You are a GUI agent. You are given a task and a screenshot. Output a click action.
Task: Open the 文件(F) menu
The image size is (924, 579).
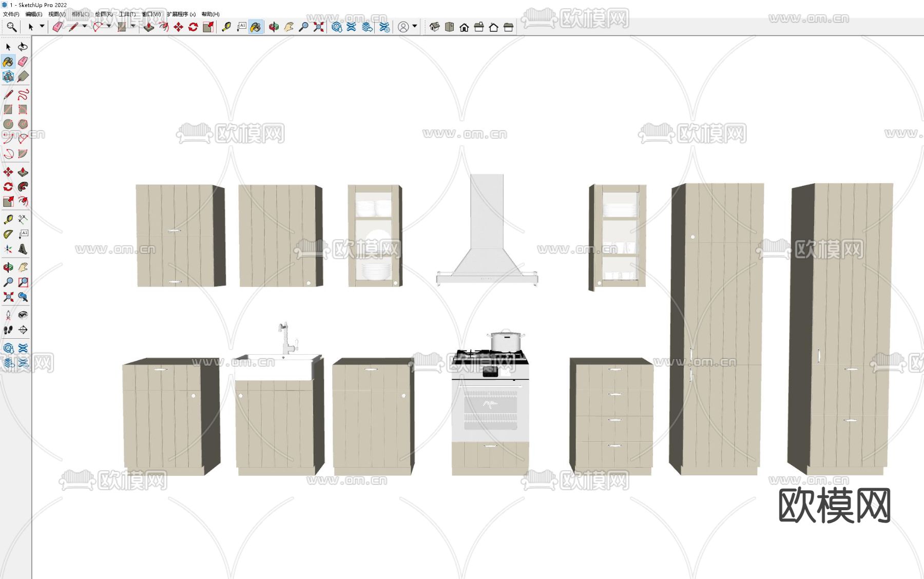tap(11, 14)
